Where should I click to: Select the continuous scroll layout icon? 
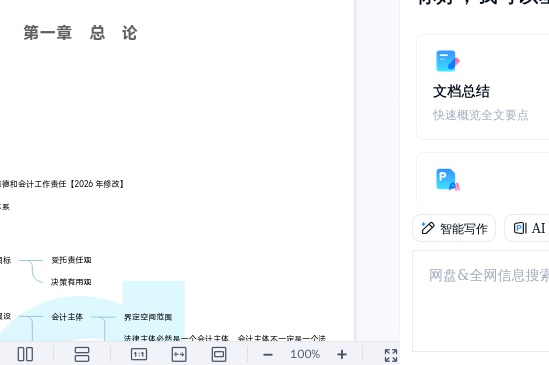click(82, 354)
